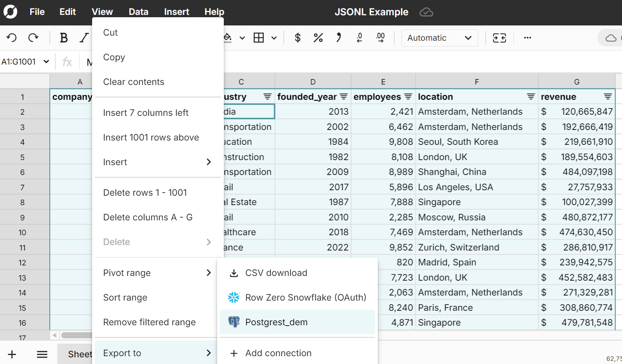This screenshot has width=622, height=364.
Task: Expand the cell range A1:G1001 dropdown
Action: coord(46,62)
